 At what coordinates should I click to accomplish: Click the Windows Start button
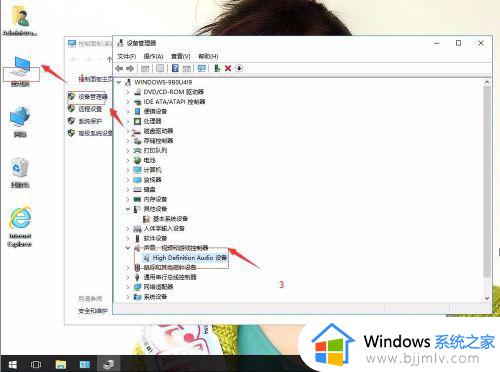click(13, 364)
